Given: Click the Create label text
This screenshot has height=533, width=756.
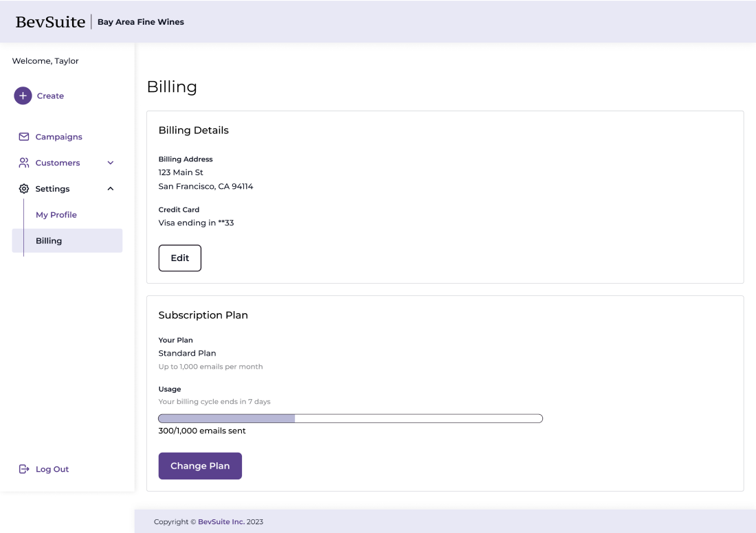Looking at the screenshot, I should point(50,96).
